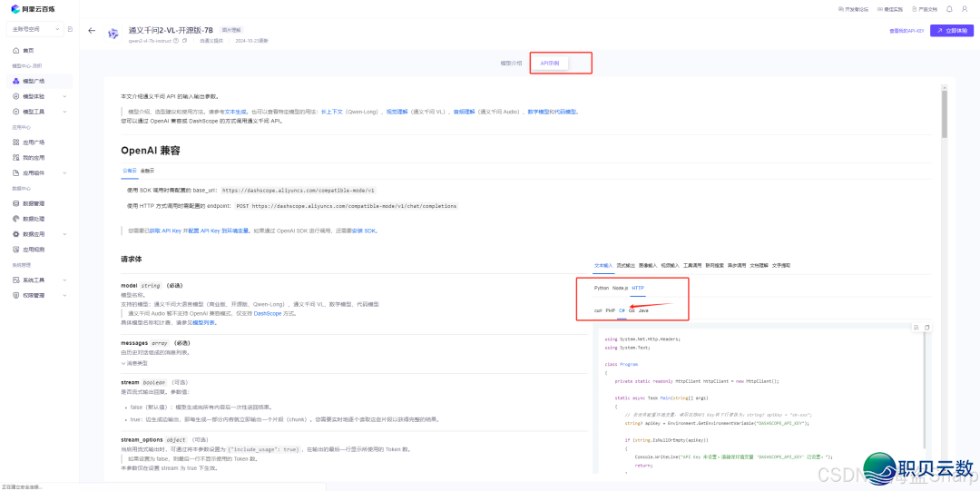Open the 查看我的API-KEY link
Screen dimensions: 980x491
(906, 31)
